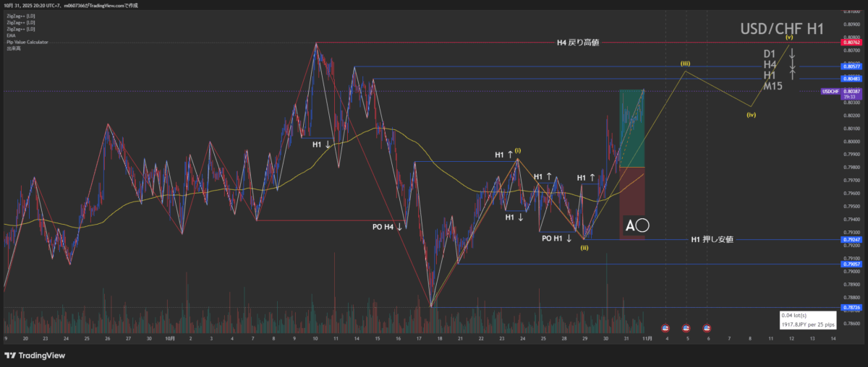Select the EMA indicator legend
The image size is (868, 367).
[11, 35]
